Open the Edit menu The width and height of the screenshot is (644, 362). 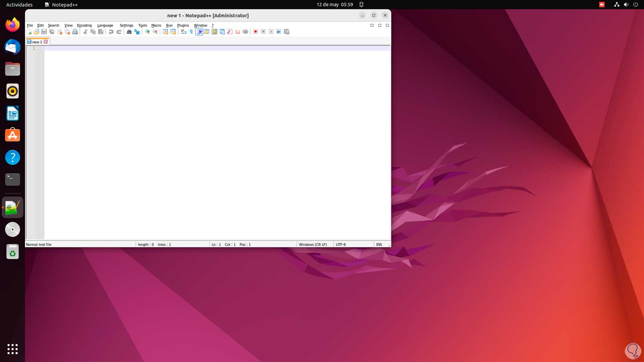40,25
